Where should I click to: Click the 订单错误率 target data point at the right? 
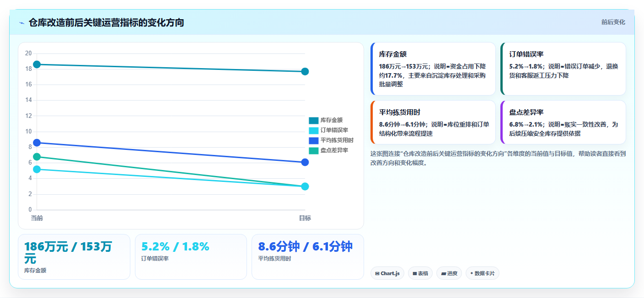tap(305, 186)
